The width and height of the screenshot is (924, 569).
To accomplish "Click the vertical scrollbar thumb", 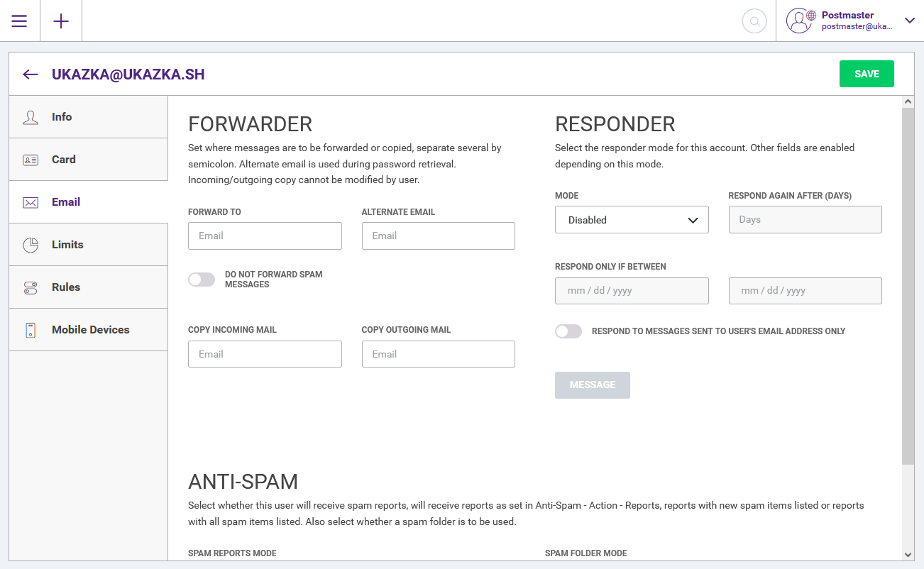I will [x=908, y=284].
